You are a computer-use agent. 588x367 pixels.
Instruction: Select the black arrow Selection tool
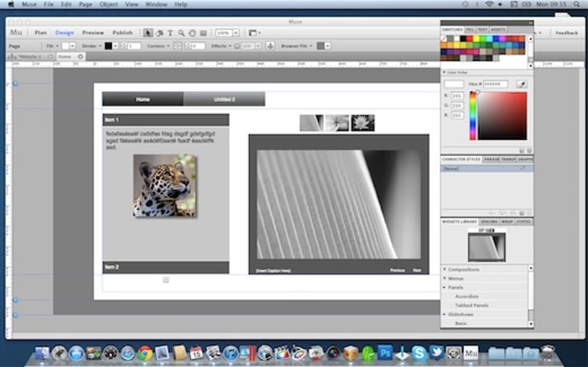point(148,33)
